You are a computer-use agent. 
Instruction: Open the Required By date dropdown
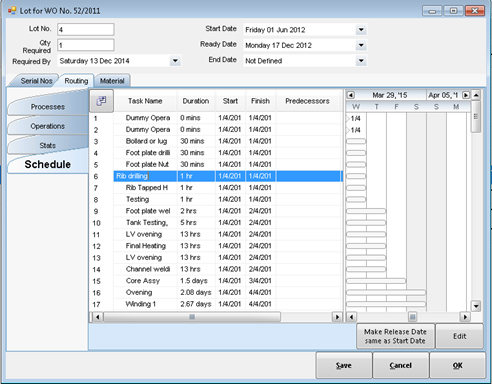[175, 61]
